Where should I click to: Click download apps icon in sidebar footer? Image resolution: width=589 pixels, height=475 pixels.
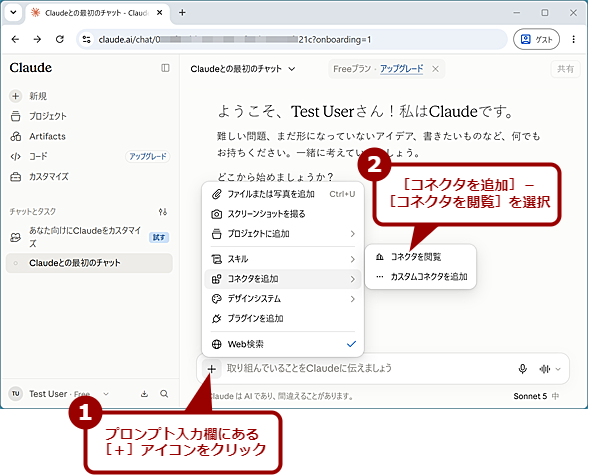tap(144, 394)
